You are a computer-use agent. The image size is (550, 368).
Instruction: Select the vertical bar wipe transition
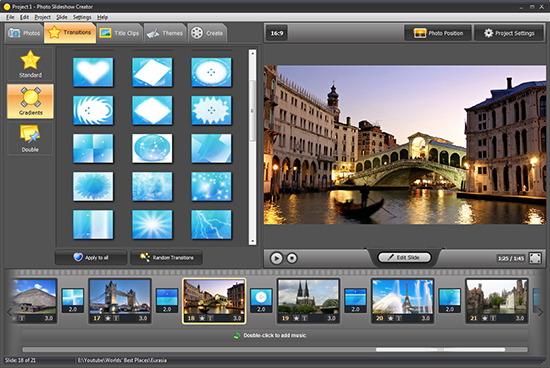93,225
